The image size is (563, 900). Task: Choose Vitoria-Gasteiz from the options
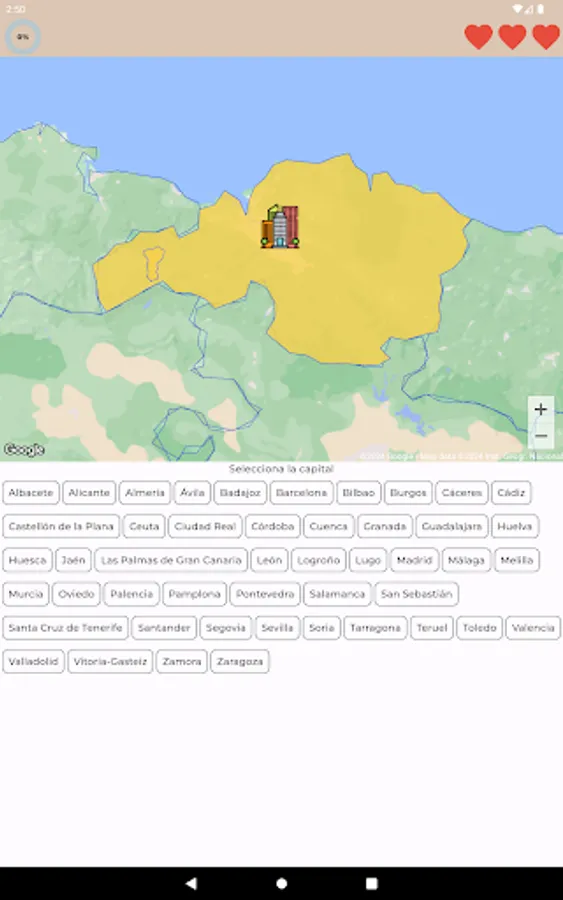110,662
